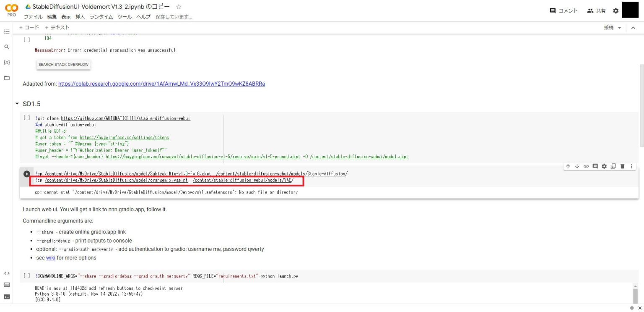The width and height of the screenshot is (644, 312).
Task: Open the Files folder panel
Action: tap(7, 78)
